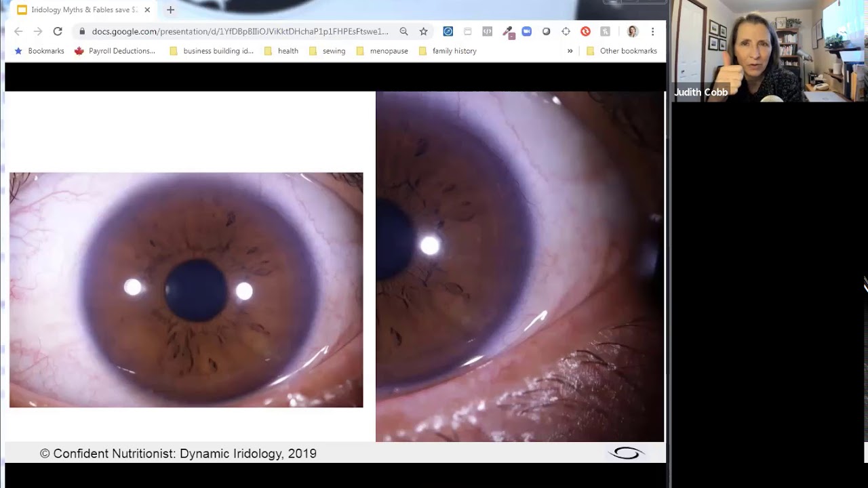Open the Bookmarks star shortcut
This screenshot has height=488, width=868.
(x=39, y=51)
